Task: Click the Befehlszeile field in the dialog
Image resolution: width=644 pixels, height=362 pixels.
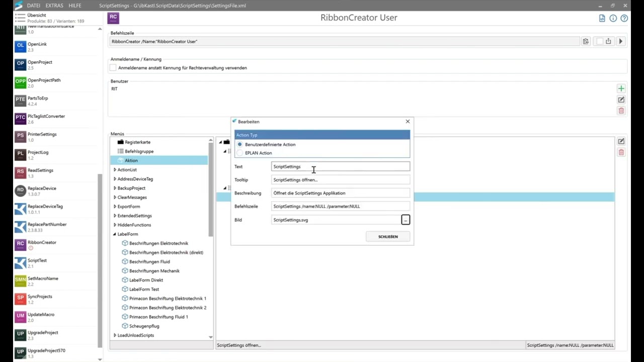Action: point(341,206)
